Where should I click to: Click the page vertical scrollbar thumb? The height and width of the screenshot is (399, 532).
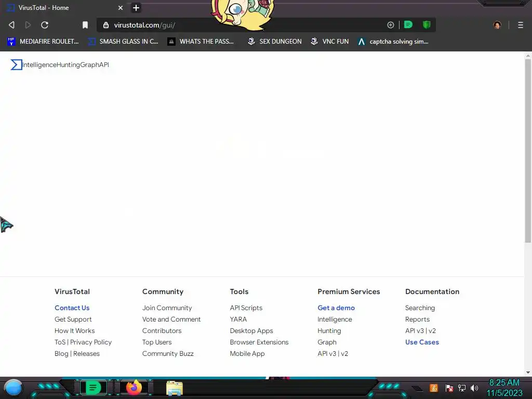point(528,151)
